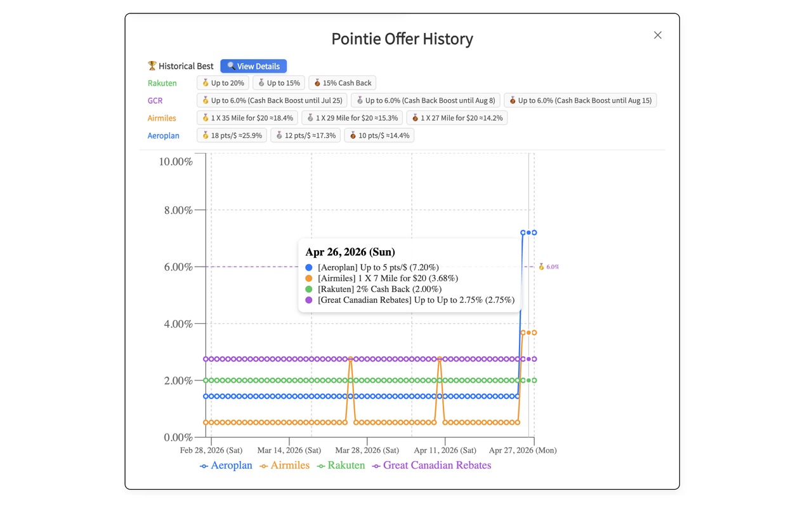Image resolution: width=812 pixels, height=508 pixels.
Task: Select GCR offer boosted until Jul 25
Action: 272,100
